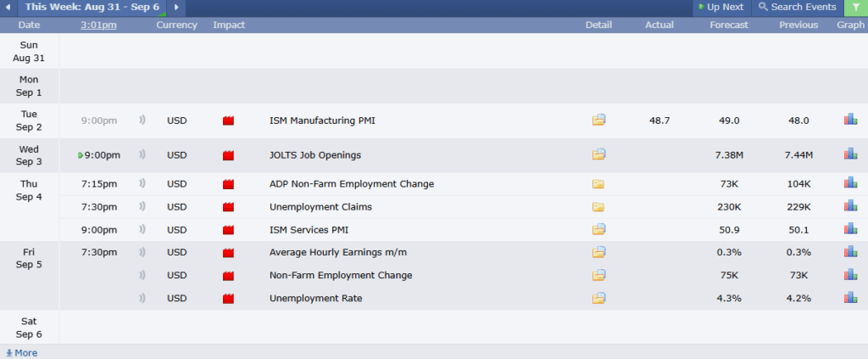Open detail folder for ADP Non-Farm Employment Change
This screenshot has width=868, height=359.
click(x=598, y=184)
